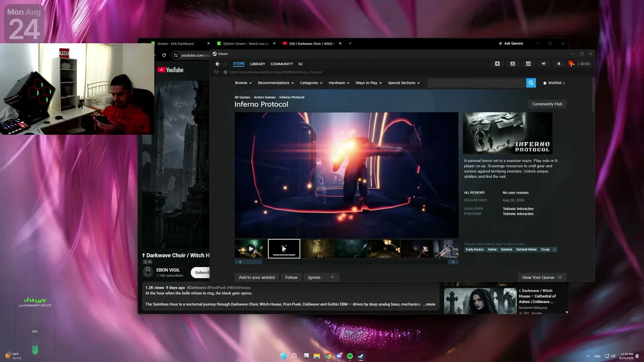Expand the Recommendations dropdown
644x362 pixels.
pos(276,83)
